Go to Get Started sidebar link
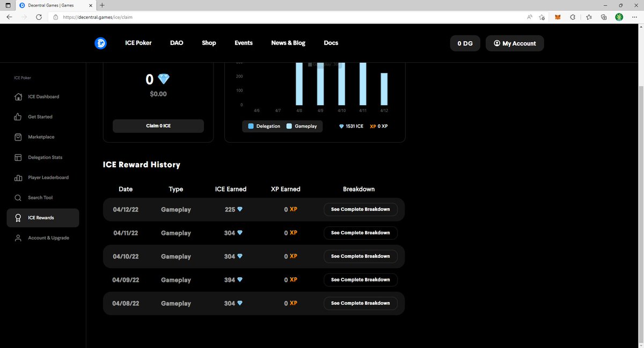Viewport: 644px width, 348px height. tap(40, 117)
